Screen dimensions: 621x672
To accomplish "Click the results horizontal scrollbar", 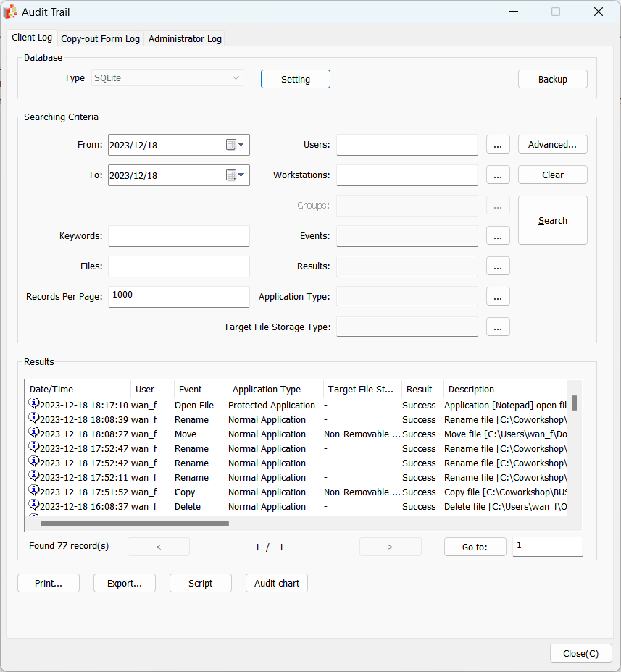I will [x=135, y=523].
